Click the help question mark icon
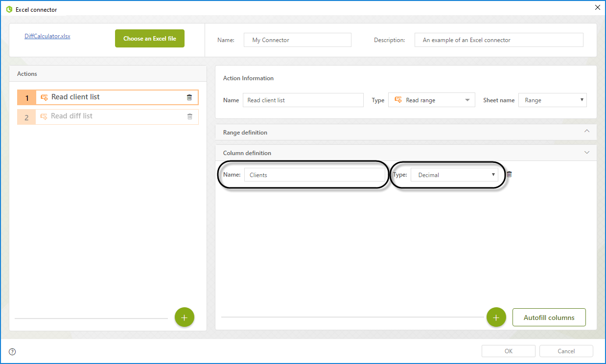Image resolution: width=606 pixels, height=364 pixels. click(12, 351)
